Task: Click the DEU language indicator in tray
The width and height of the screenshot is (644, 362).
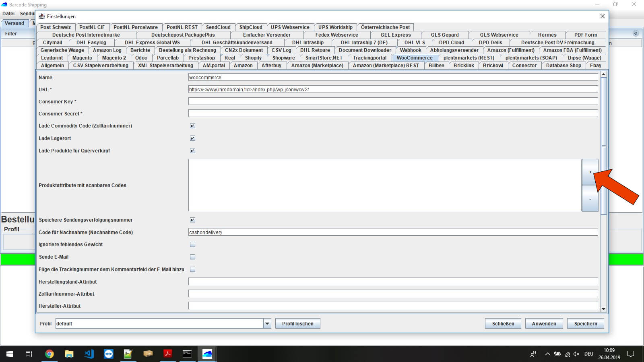Action: [589, 354]
